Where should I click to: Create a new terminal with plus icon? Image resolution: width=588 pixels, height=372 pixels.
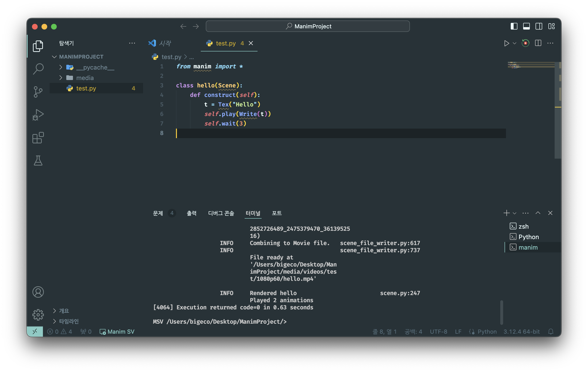click(506, 213)
